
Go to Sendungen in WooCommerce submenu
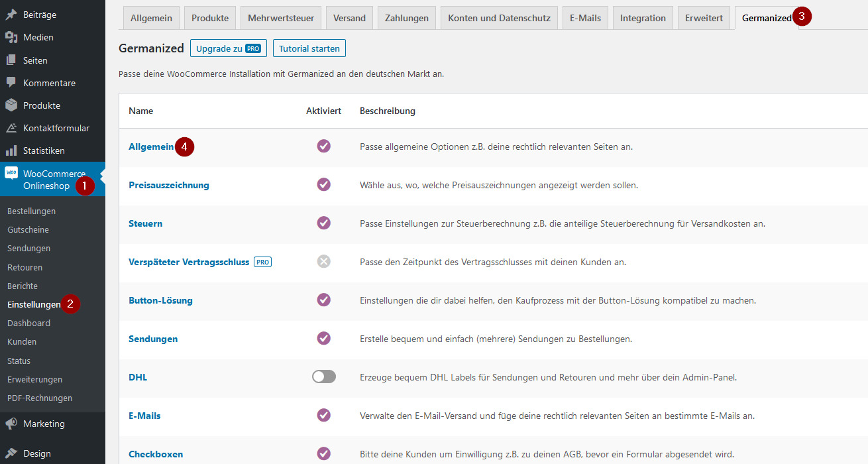[29, 248]
